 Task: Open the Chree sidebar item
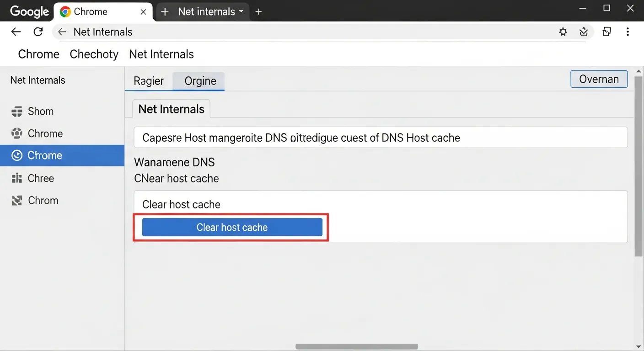62,178
